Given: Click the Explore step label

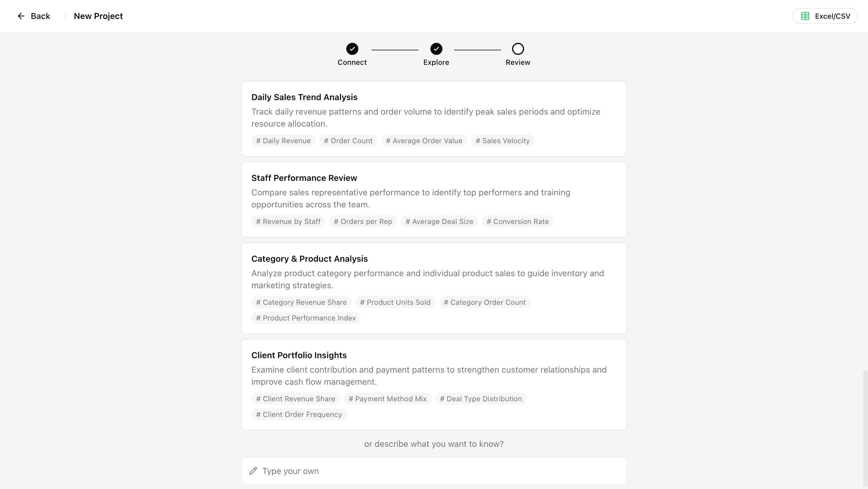Looking at the screenshot, I should [436, 62].
